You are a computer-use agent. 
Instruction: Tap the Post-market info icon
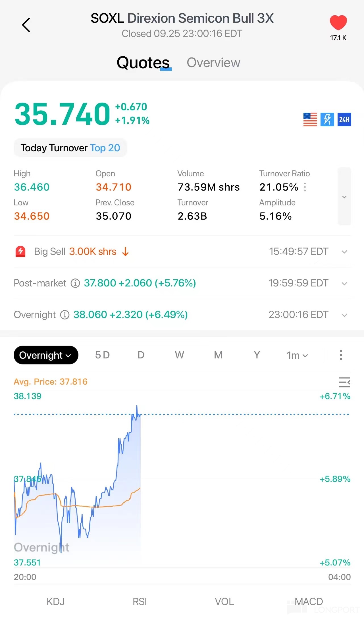[x=75, y=283]
